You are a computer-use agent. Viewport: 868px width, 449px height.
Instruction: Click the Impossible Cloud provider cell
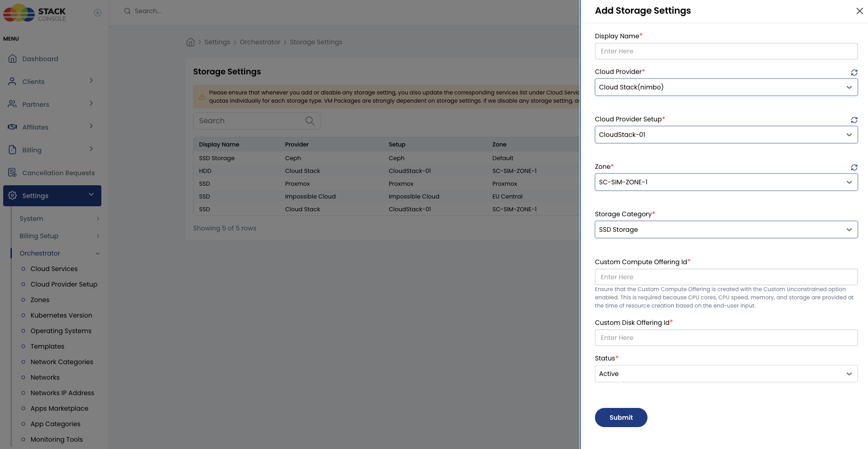(x=310, y=197)
